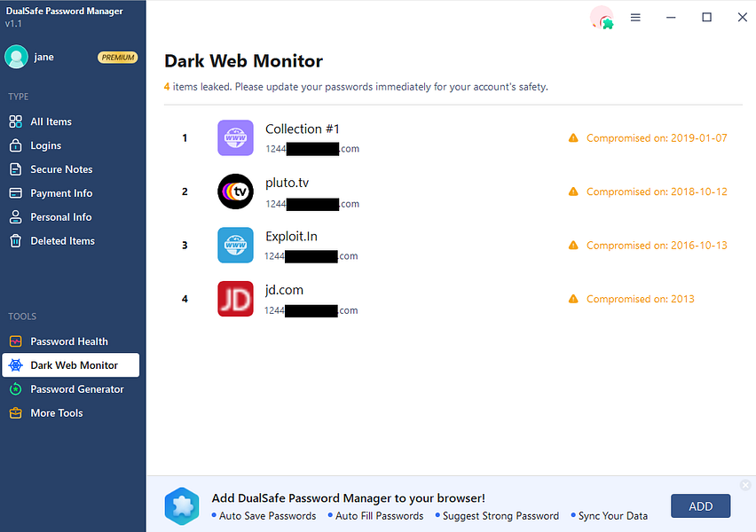Open the hamburger menu
The height and width of the screenshot is (532, 756).
(x=635, y=17)
